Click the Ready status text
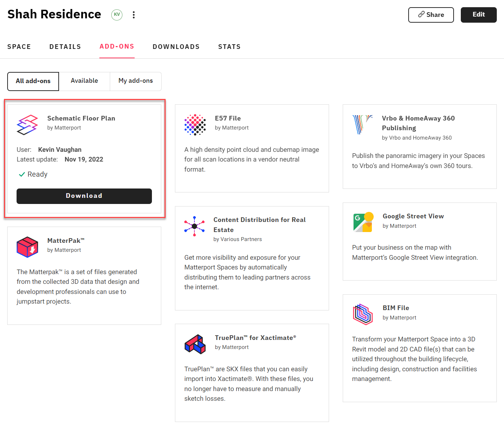 [x=37, y=174]
